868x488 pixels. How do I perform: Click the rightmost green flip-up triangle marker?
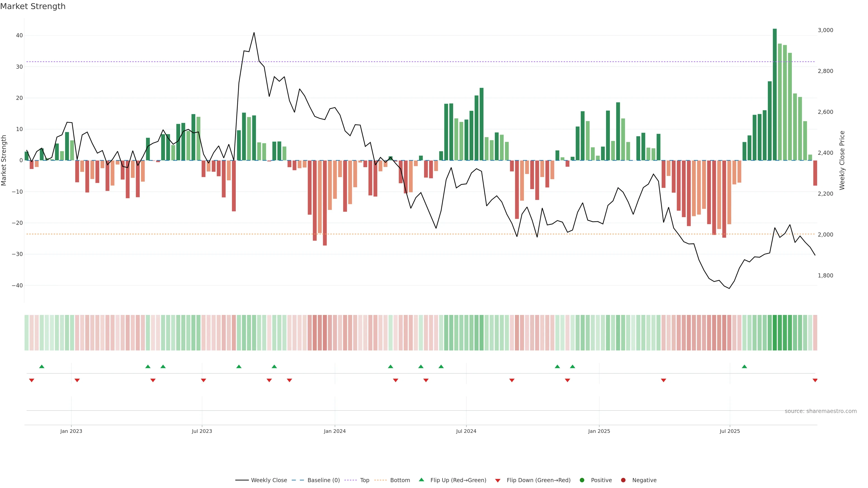744,366
